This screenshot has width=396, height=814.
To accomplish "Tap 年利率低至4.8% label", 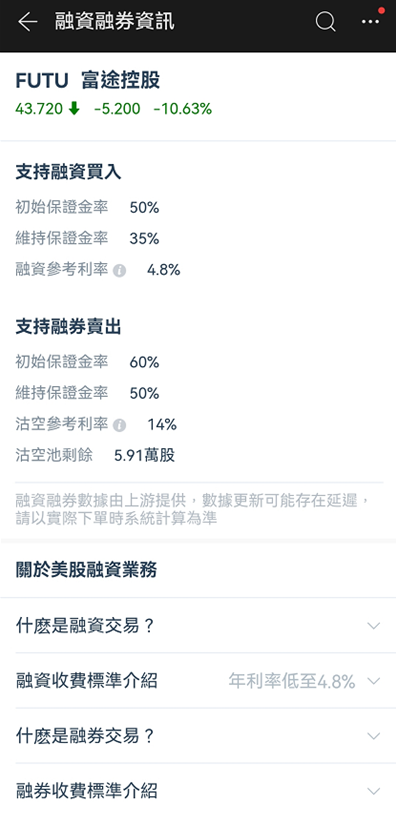I will point(292,681).
